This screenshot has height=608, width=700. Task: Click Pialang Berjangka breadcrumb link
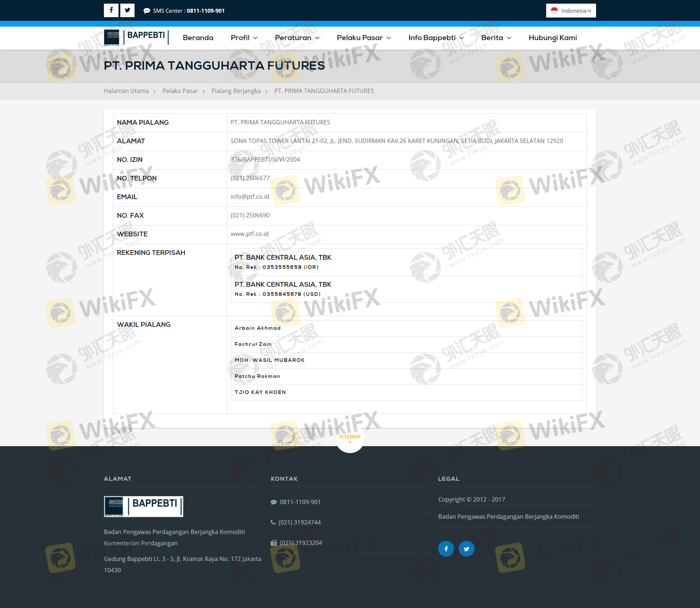click(x=236, y=91)
